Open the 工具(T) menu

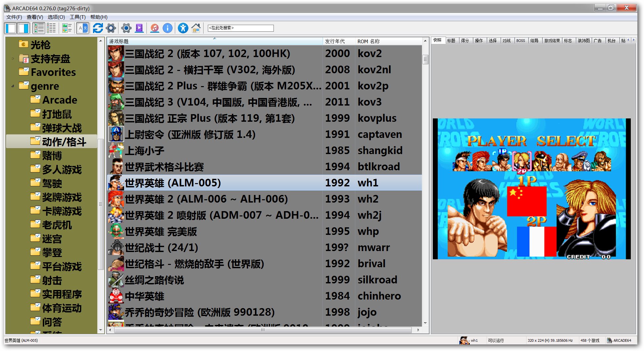pyautogui.click(x=78, y=17)
